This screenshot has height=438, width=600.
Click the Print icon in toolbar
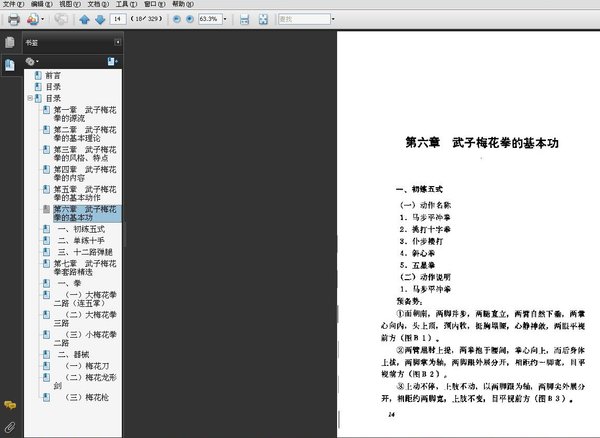pyautogui.click(x=14, y=19)
